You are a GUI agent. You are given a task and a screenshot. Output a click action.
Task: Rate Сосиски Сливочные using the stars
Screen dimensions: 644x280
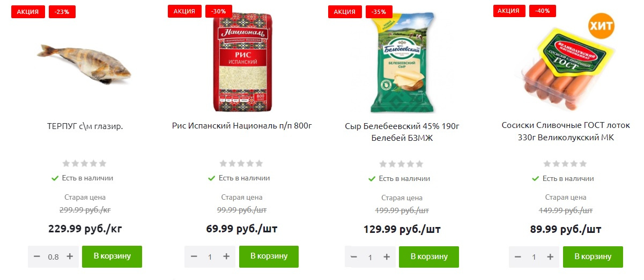[x=565, y=164]
